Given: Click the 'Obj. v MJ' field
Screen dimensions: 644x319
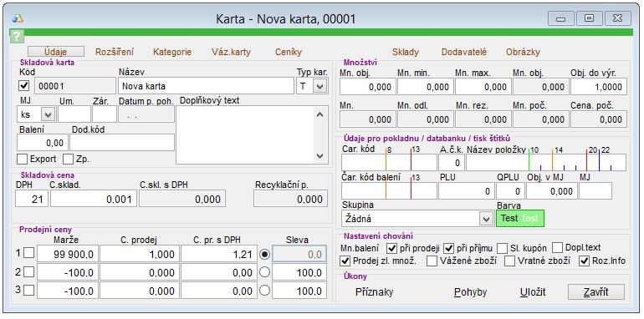Looking at the screenshot, I should (552, 190).
